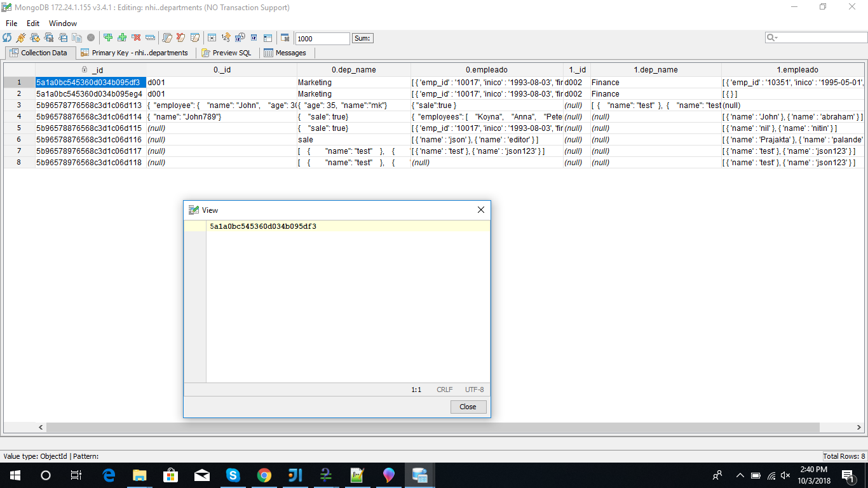This screenshot has height=488, width=868.
Task: Open Microsoft Edge from the taskbar
Action: (x=109, y=475)
